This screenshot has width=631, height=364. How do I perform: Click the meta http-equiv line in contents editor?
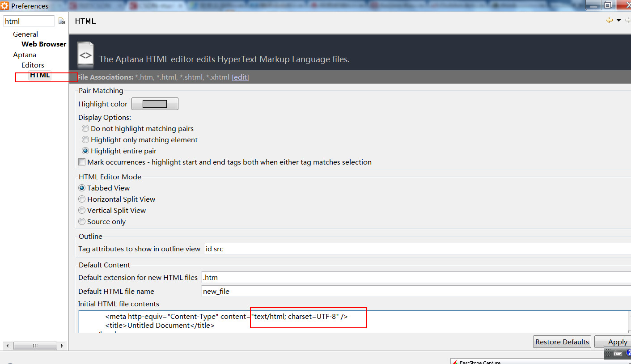226,316
